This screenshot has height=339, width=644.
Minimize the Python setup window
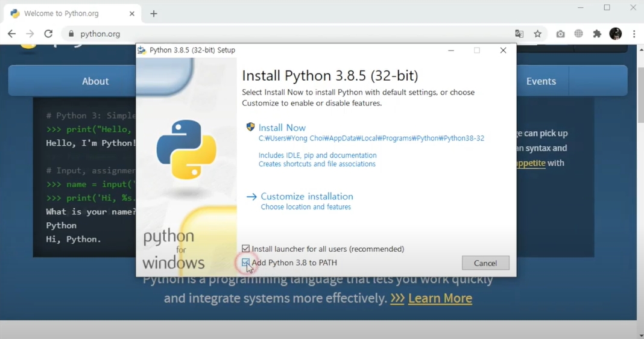click(x=451, y=50)
